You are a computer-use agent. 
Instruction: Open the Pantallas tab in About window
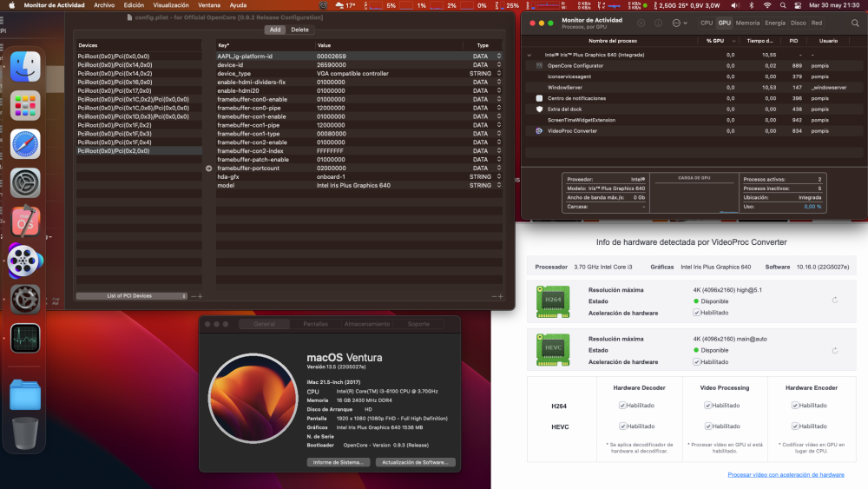tap(316, 324)
